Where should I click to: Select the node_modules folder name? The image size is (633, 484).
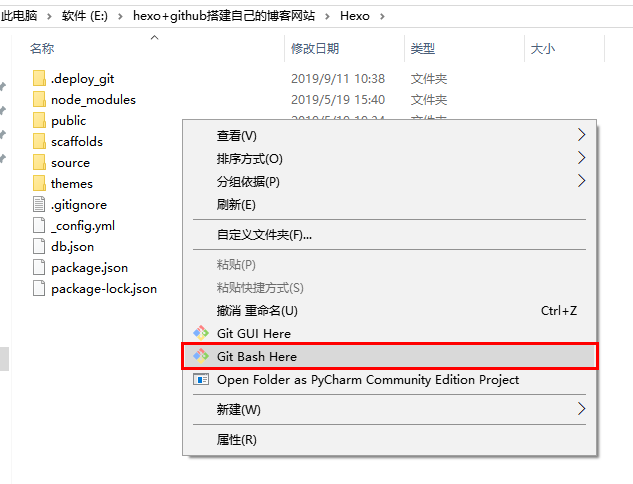93,100
